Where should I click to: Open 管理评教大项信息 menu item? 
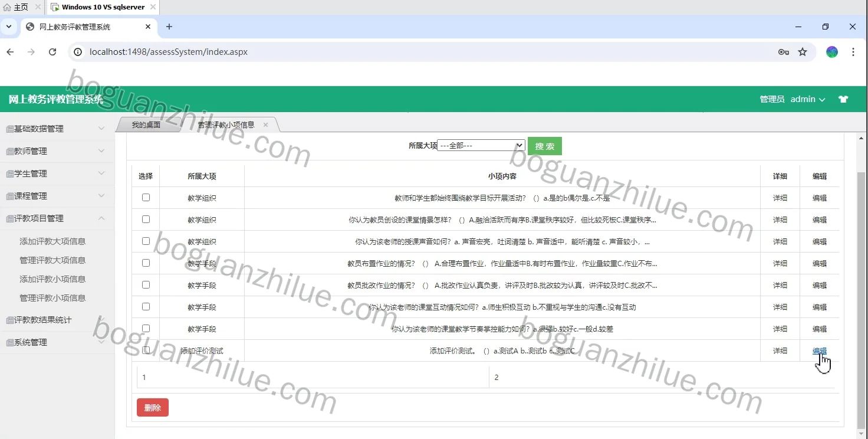coord(52,260)
